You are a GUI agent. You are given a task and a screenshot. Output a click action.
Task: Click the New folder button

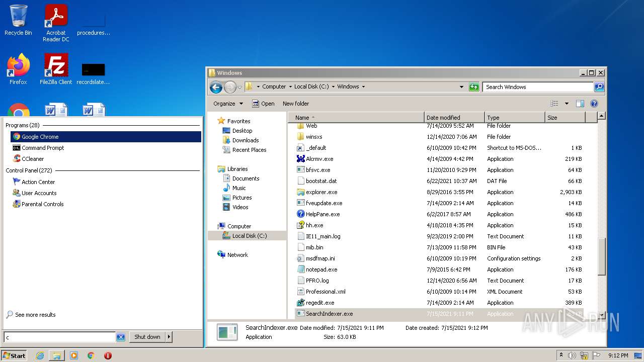[x=295, y=104]
